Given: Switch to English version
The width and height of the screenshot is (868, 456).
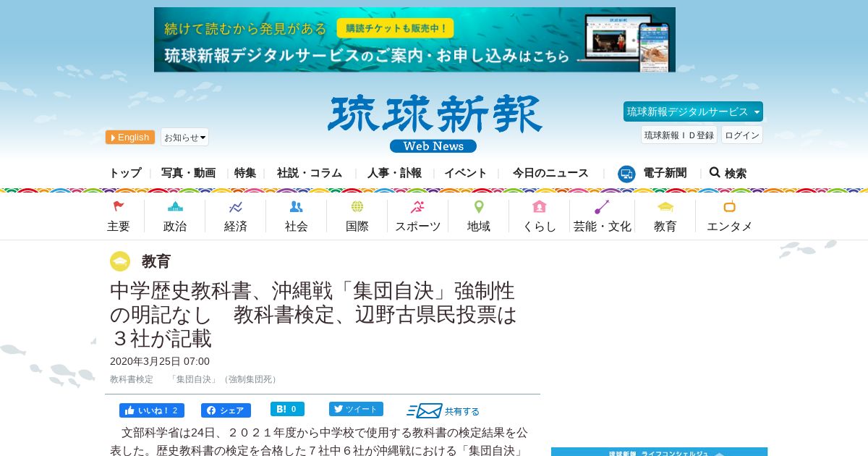Looking at the screenshot, I should click(x=130, y=137).
